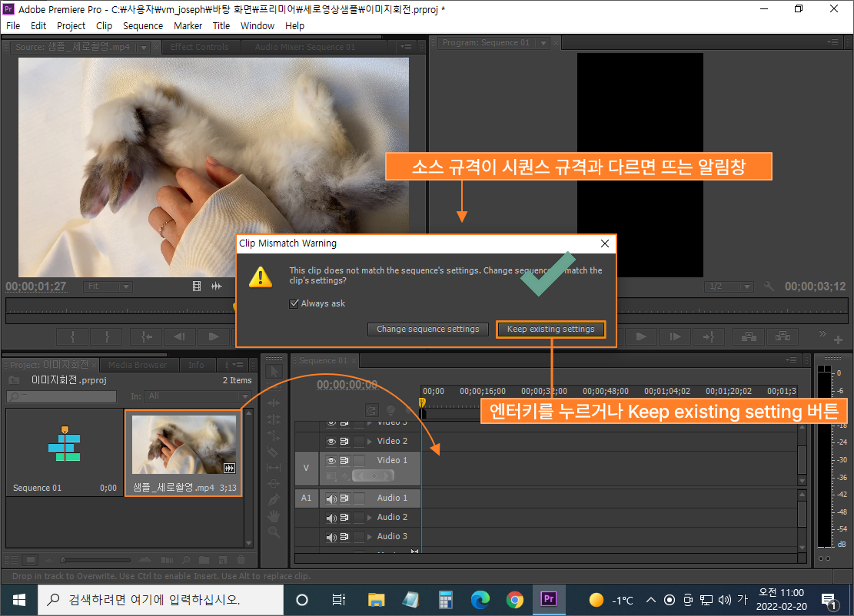Open the Sequence menu
Image resolution: width=854 pixels, height=616 pixels.
[143, 25]
